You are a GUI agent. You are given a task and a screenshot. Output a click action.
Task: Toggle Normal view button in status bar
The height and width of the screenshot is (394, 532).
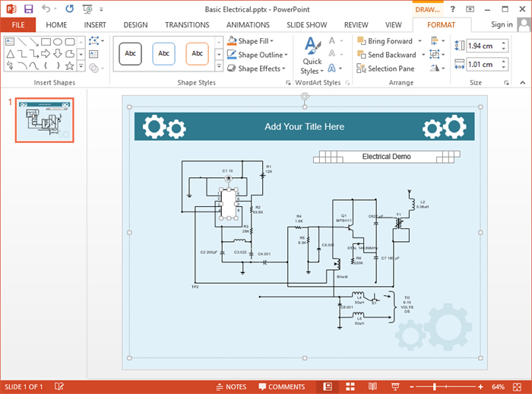[328, 386]
